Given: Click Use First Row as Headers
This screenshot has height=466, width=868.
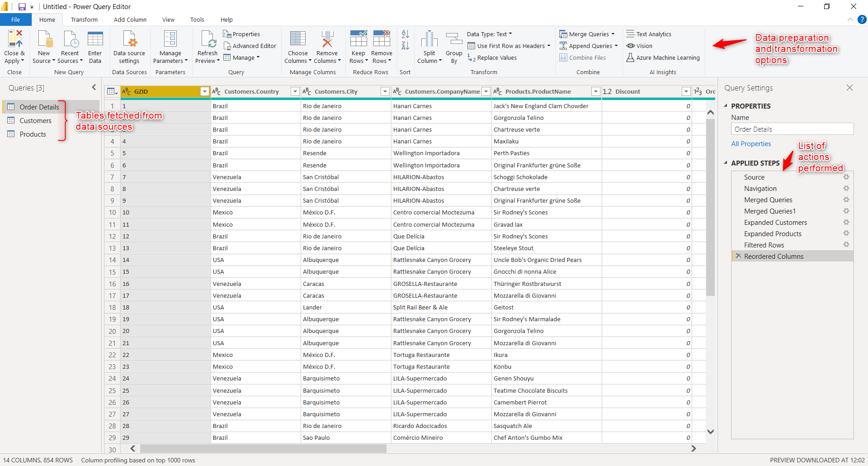Looking at the screenshot, I should pyautogui.click(x=509, y=46).
